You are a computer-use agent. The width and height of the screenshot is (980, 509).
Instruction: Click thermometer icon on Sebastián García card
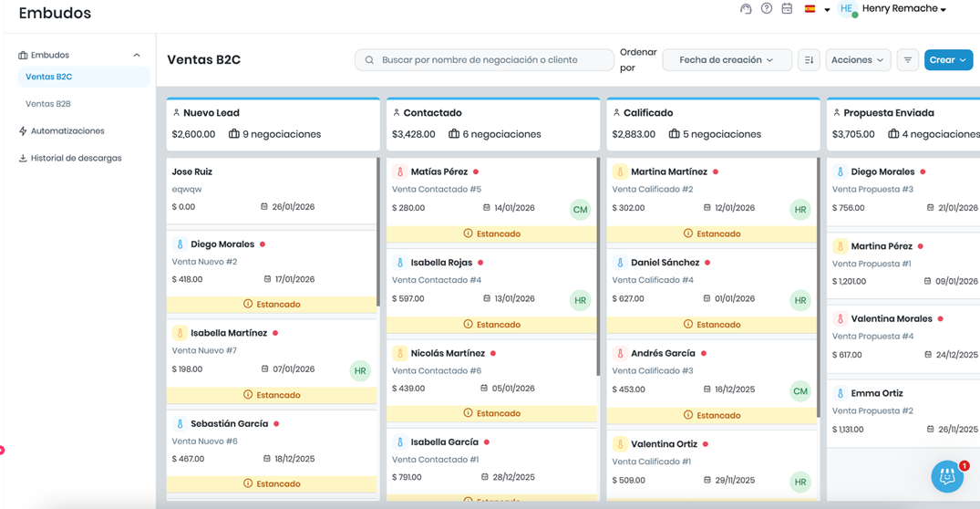tap(180, 424)
